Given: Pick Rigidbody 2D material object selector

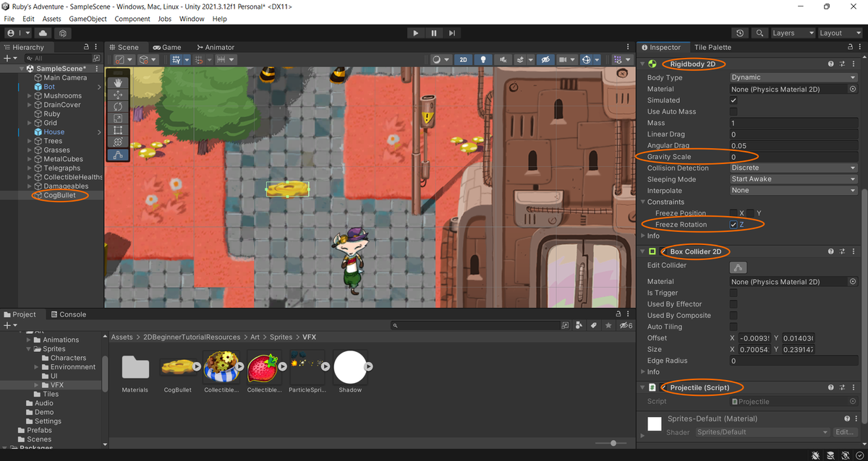Looking at the screenshot, I should coord(853,89).
